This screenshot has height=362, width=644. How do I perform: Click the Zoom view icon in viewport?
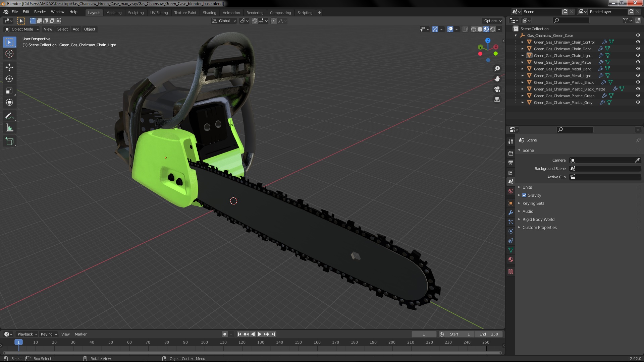tap(497, 69)
